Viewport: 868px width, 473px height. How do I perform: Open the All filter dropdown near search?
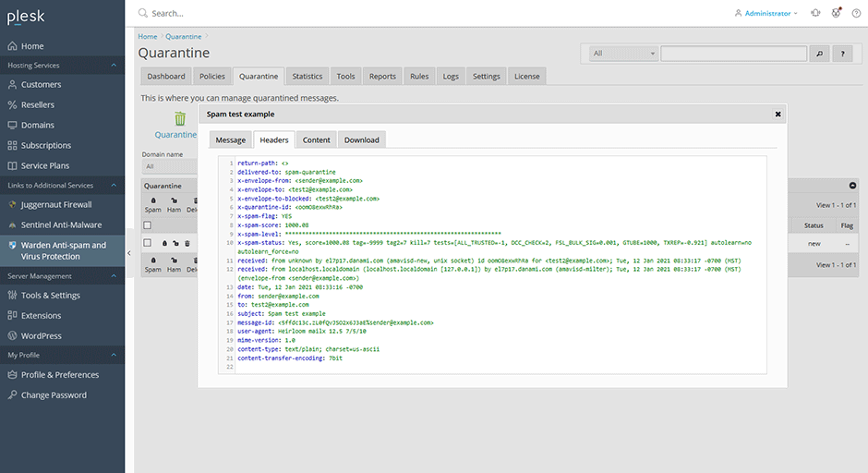[623, 54]
